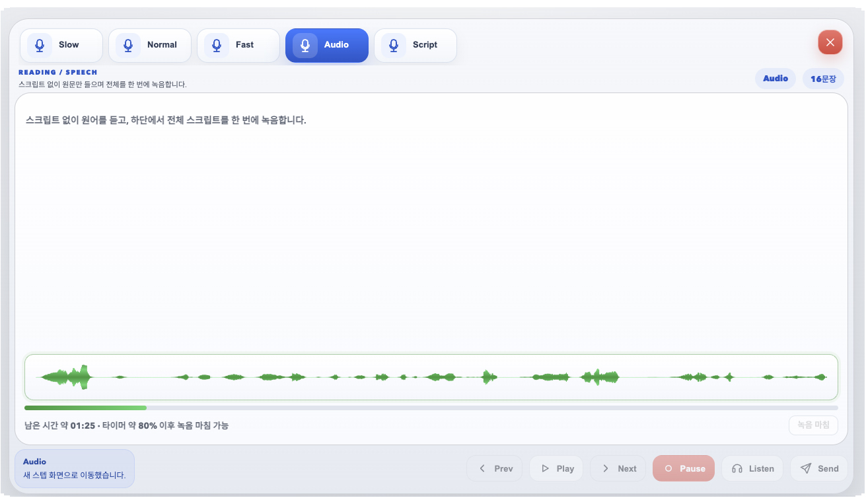Screen dimensions: 866x504
Task: Click the paper plane icon on Send
Action: tap(806, 469)
